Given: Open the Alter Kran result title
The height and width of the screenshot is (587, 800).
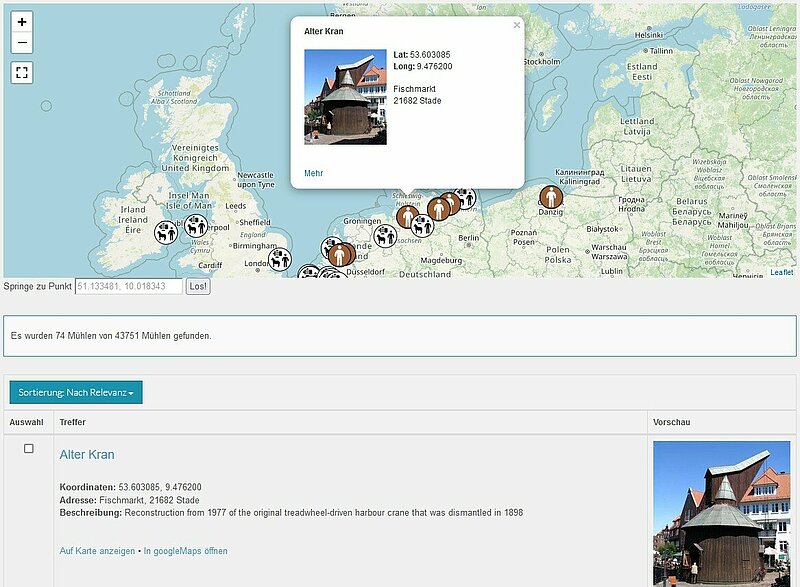Looking at the screenshot, I should pyautogui.click(x=87, y=455).
